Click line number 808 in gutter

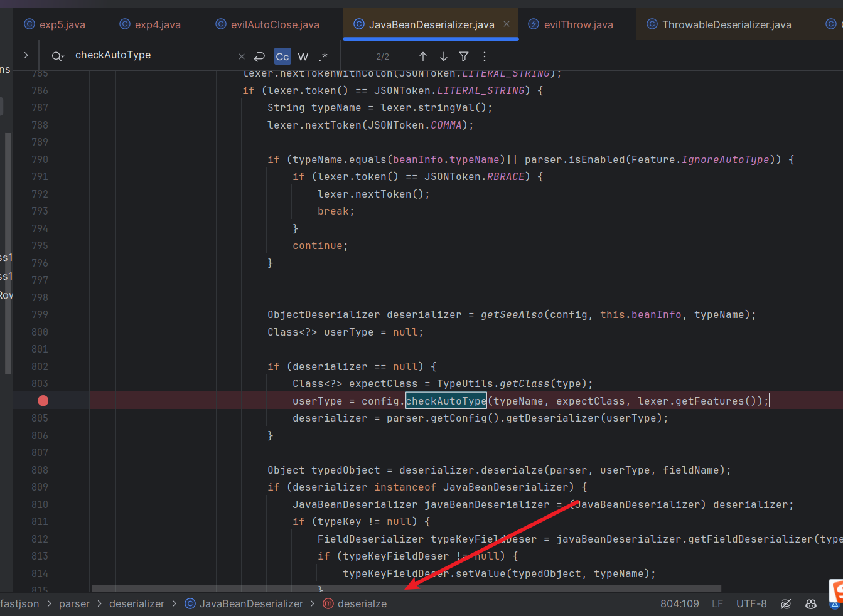pyautogui.click(x=40, y=470)
